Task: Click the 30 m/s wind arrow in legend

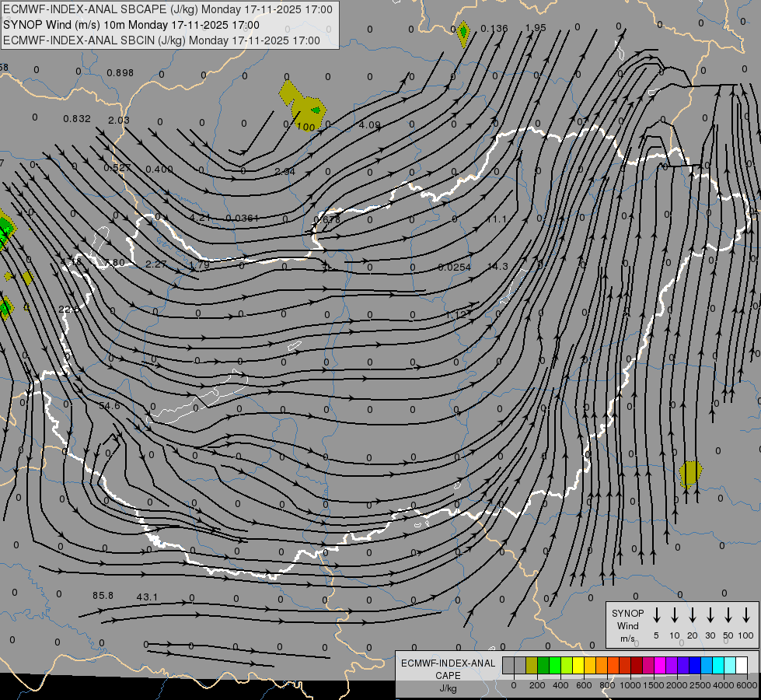Action: click(710, 615)
